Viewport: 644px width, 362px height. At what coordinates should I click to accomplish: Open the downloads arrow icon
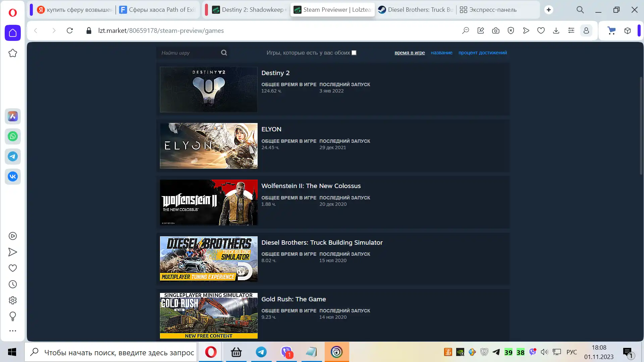(556, 31)
